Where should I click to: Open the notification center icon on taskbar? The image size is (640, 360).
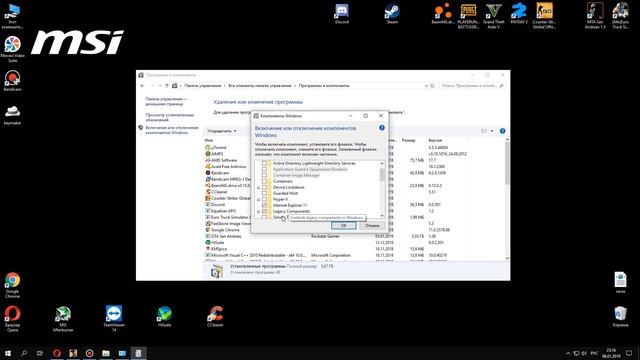tap(629, 353)
